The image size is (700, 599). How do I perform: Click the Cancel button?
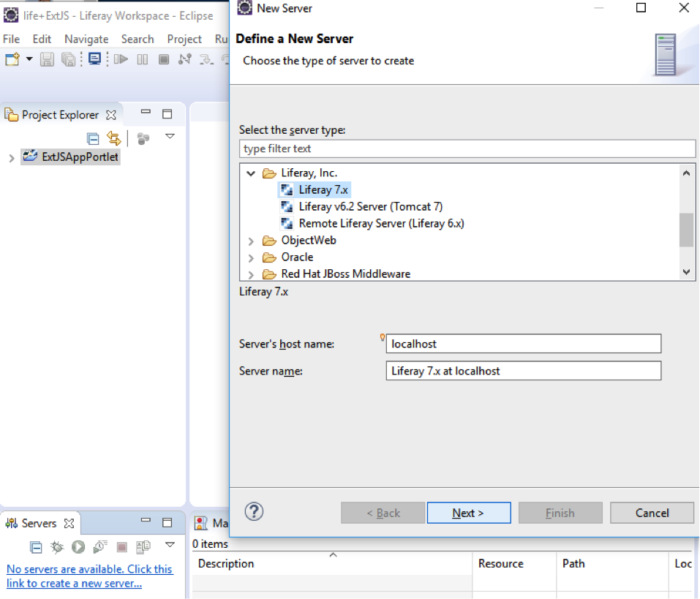(652, 513)
